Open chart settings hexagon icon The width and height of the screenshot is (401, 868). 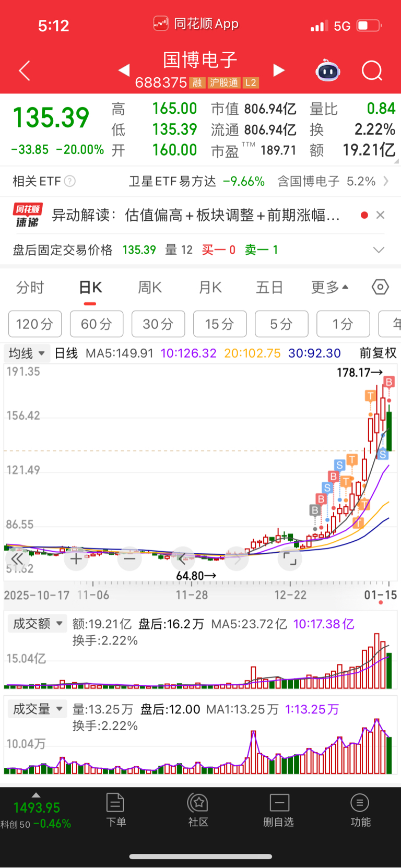[380, 287]
